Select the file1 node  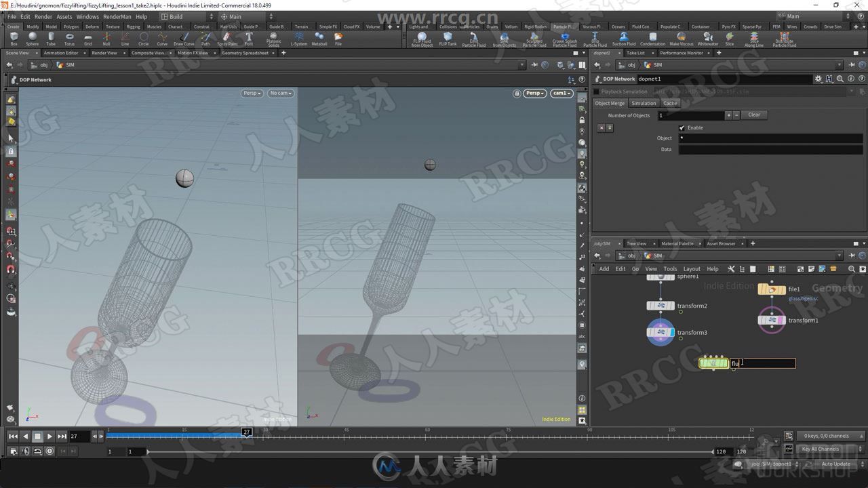click(x=772, y=289)
